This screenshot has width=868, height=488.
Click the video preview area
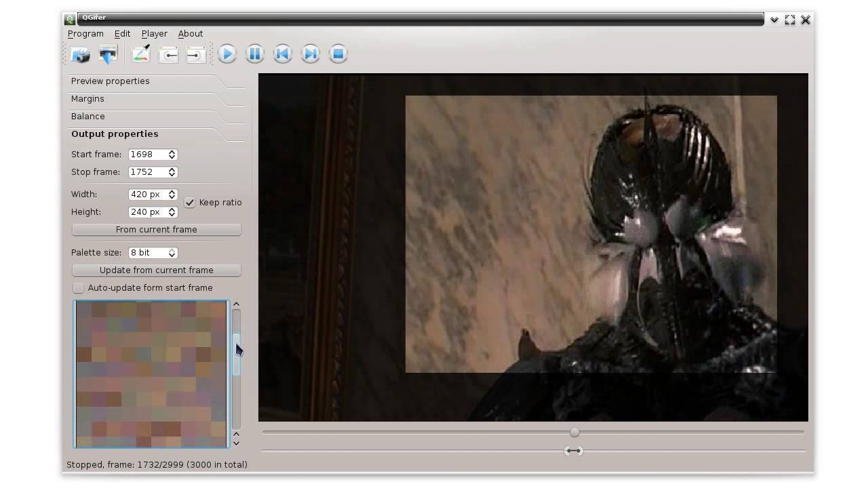click(x=533, y=247)
